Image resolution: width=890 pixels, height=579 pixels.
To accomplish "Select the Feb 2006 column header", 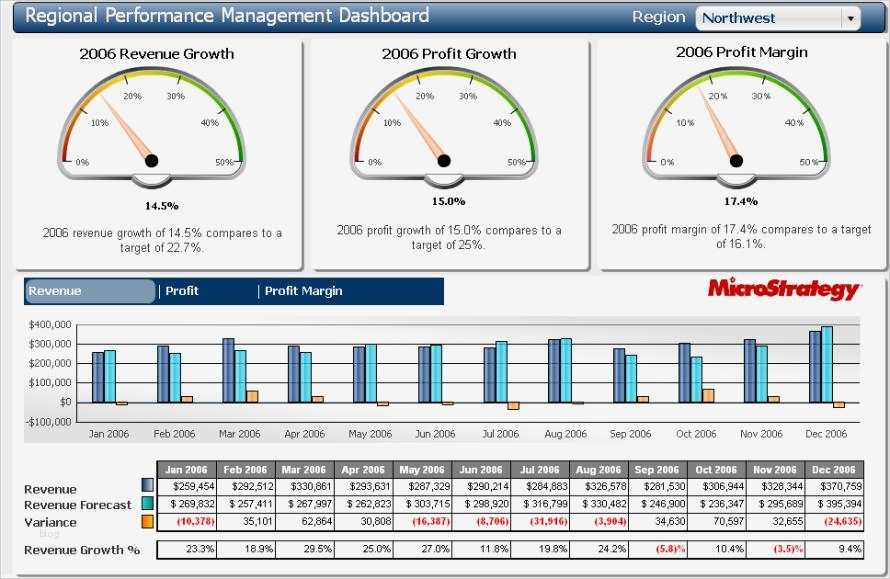I will click(x=245, y=469).
